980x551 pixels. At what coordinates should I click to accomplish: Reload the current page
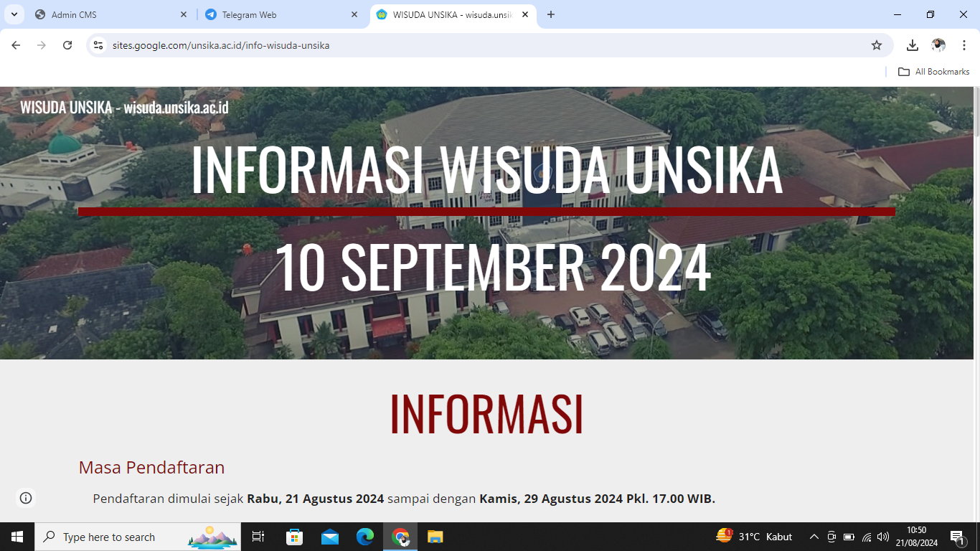click(x=67, y=45)
